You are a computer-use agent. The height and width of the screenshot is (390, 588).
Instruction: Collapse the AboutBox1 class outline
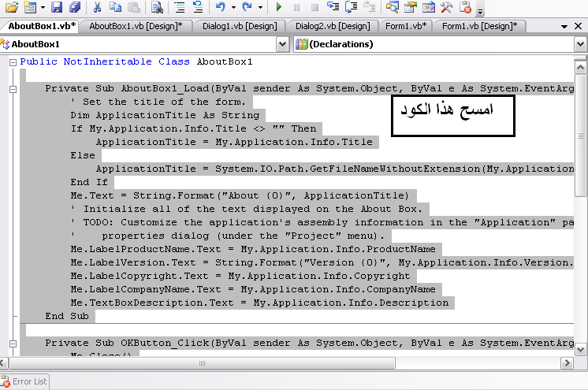pos(13,61)
